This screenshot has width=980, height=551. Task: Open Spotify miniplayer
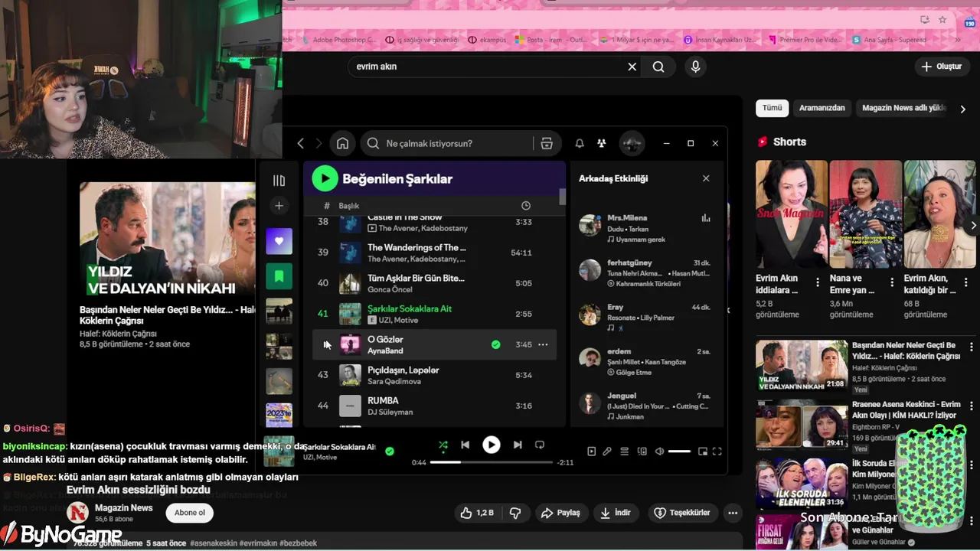[x=703, y=452]
